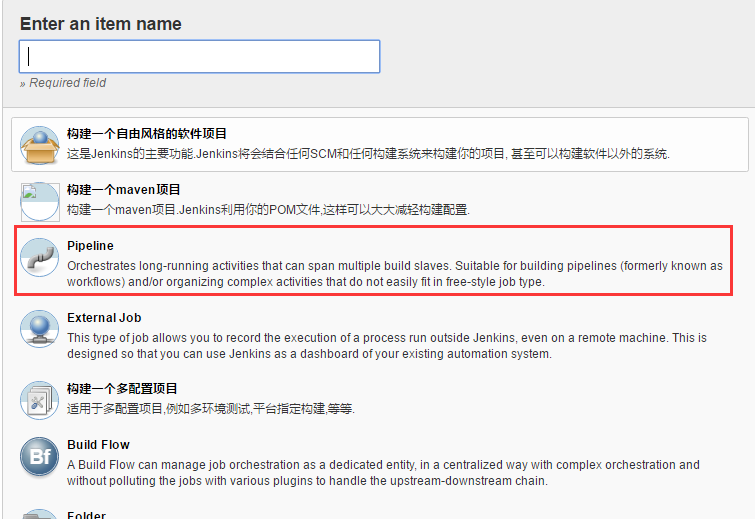755x519 pixels.
Task: Click the Required field hint
Action: coord(63,83)
